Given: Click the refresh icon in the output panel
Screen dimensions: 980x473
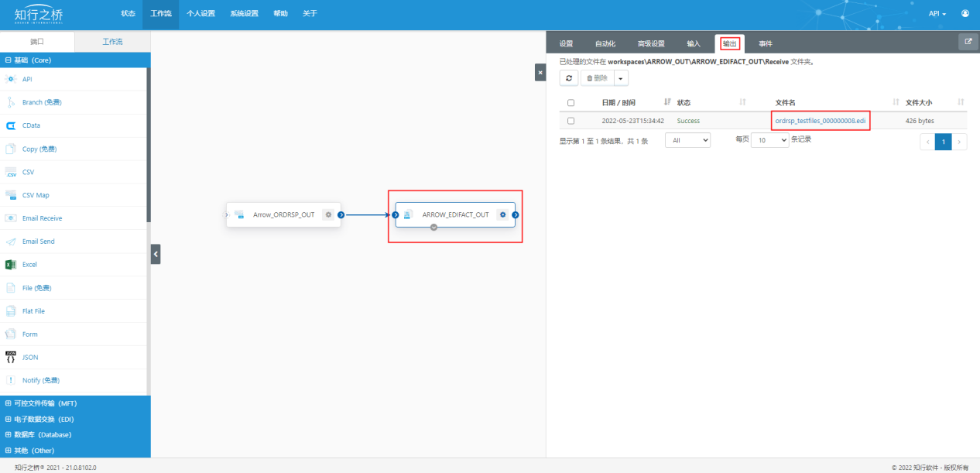Looking at the screenshot, I should pos(569,77).
